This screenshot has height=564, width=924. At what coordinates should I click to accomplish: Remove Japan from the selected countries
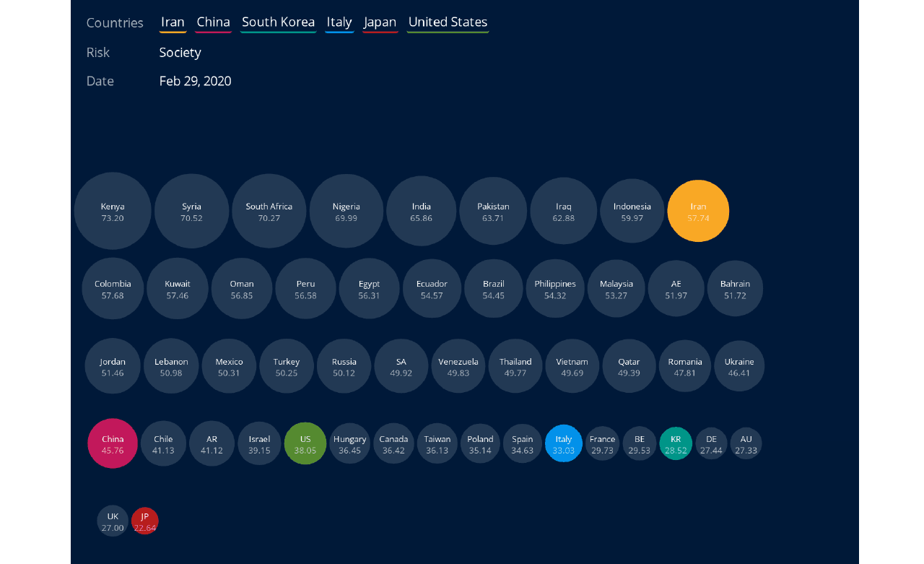coord(380,22)
